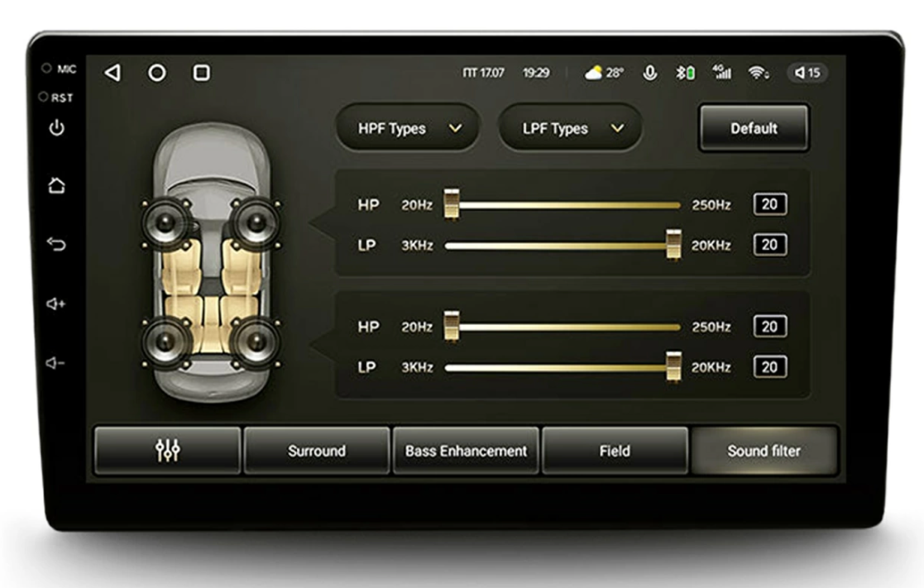Open the equalizer sliders tab
The image size is (924, 588).
(167, 451)
